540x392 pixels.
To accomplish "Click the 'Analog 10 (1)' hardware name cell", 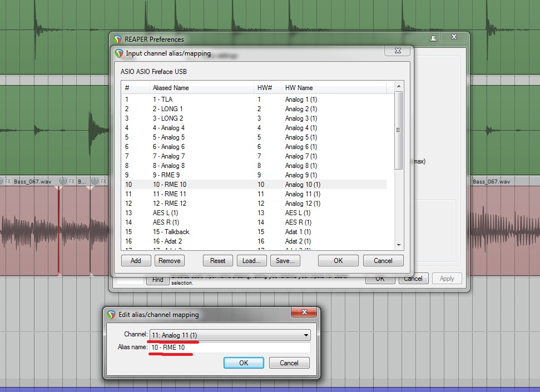I will point(303,185).
